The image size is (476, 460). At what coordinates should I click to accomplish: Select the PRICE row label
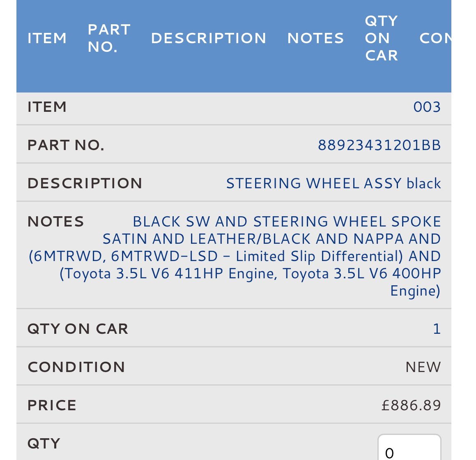point(52,405)
